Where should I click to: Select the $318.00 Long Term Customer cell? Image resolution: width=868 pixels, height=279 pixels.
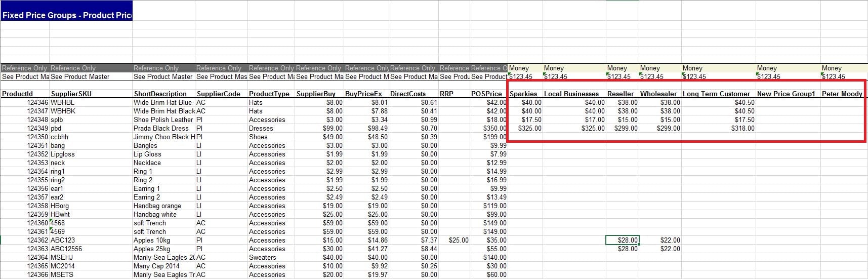[x=719, y=128]
